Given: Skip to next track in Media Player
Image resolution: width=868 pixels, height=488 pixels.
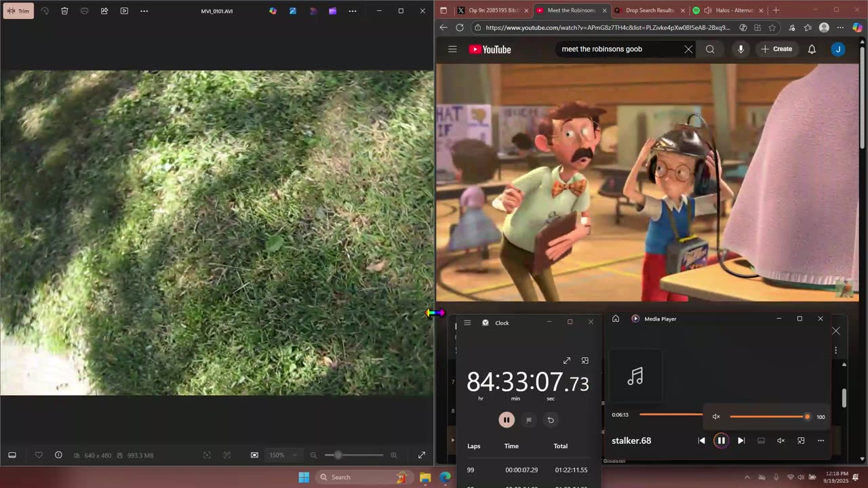Looking at the screenshot, I should click(x=741, y=441).
